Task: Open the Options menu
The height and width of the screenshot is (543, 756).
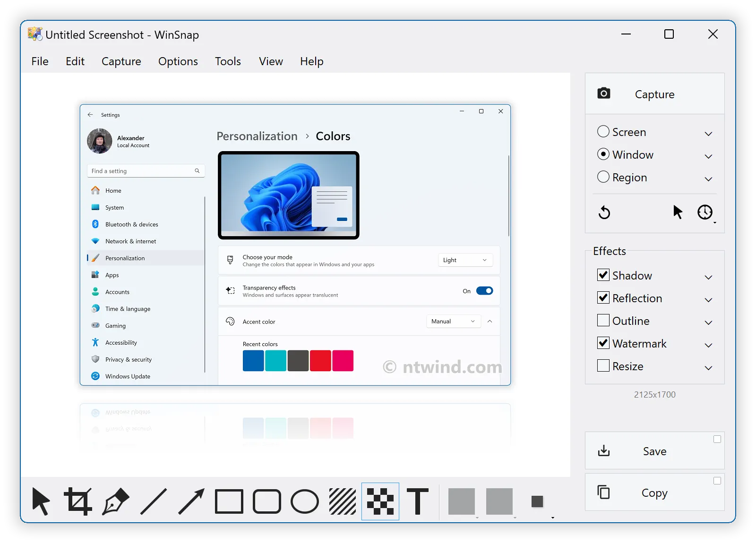Action: (x=178, y=61)
